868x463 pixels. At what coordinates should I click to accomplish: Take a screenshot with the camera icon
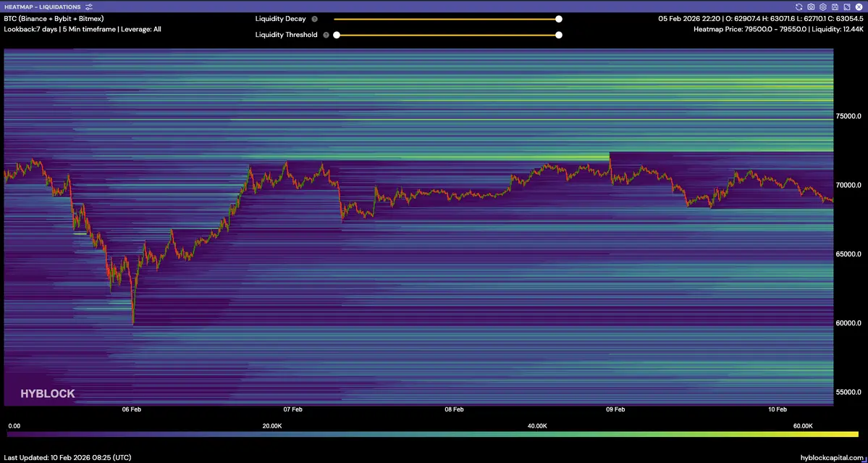tap(811, 7)
